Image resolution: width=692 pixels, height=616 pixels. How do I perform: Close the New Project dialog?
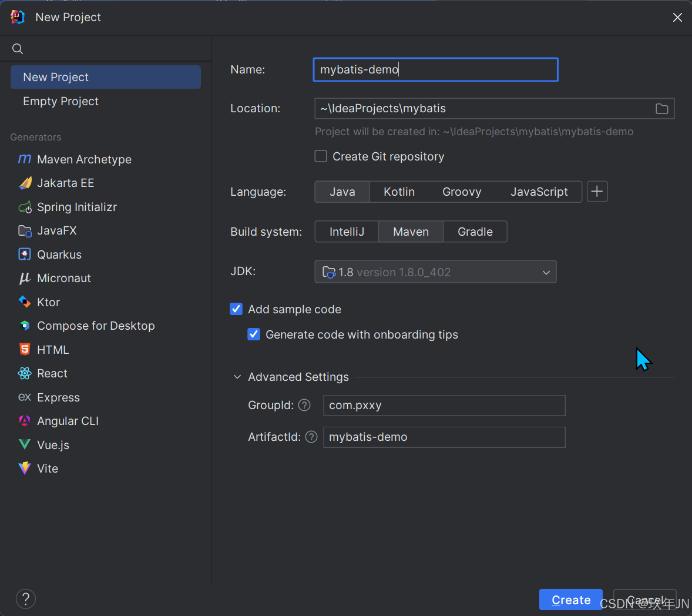pyautogui.click(x=677, y=17)
